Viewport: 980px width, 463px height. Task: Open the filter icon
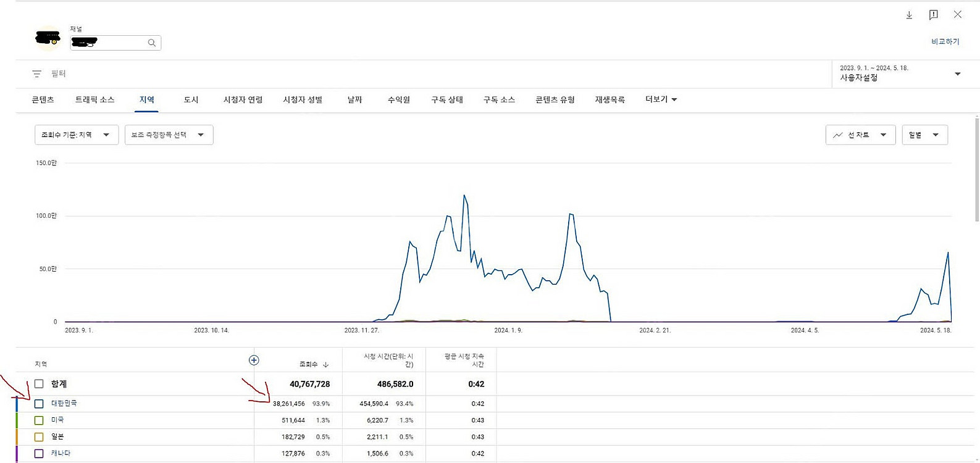[36, 73]
